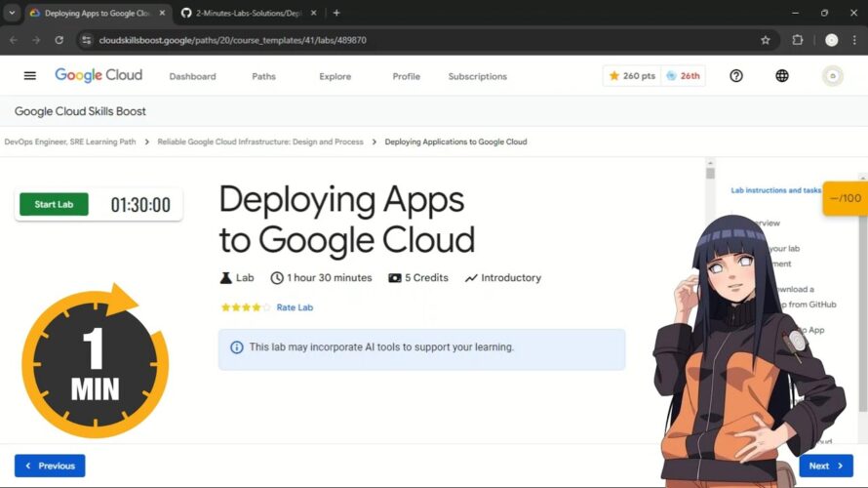Viewport: 868px width, 488px height.
Task: Open the hamburger navigation menu
Action: [x=30, y=76]
